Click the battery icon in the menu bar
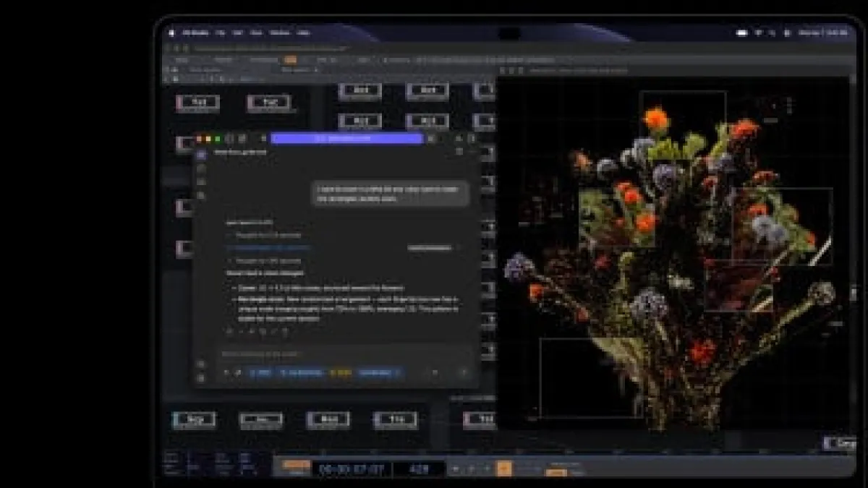Screen dimensions: 868x488 click(x=741, y=33)
